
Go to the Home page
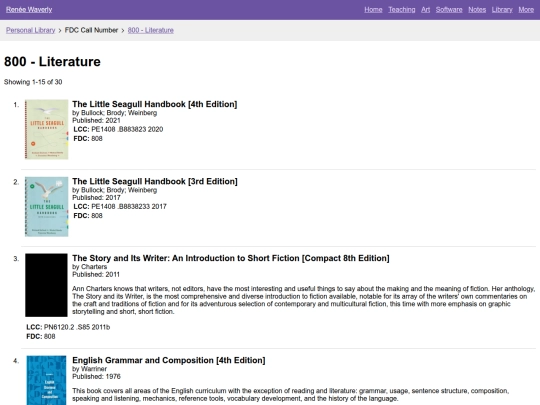tap(373, 10)
